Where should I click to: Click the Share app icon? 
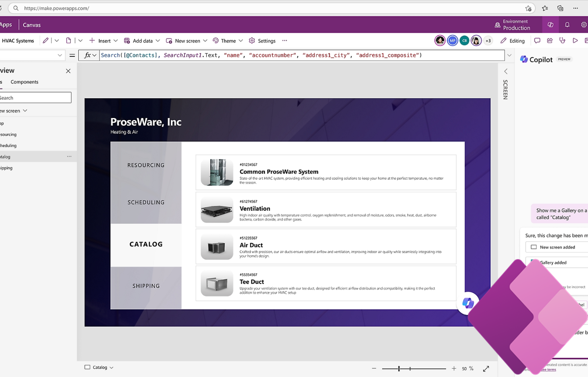pyautogui.click(x=550, y=40)
